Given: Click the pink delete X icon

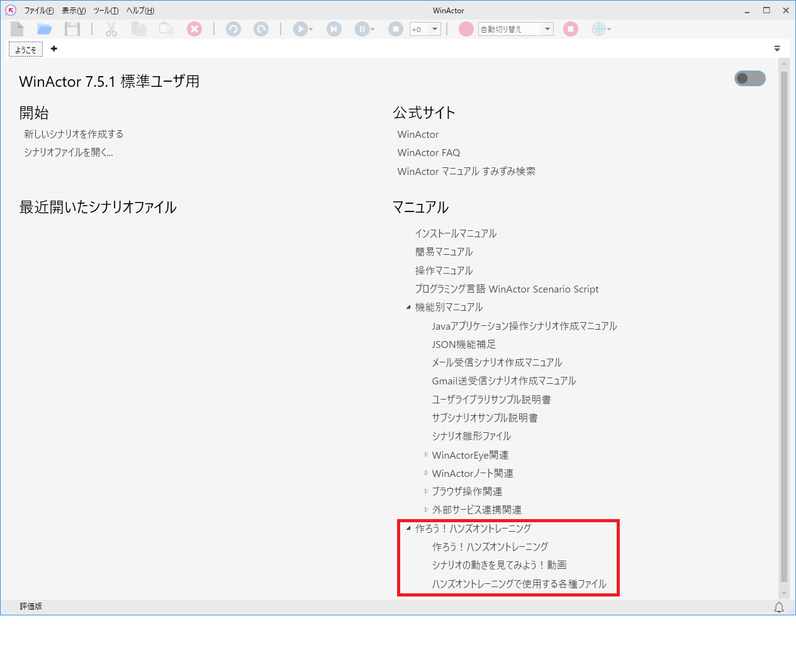Looking at the screenshot, I should coord(195,29).
